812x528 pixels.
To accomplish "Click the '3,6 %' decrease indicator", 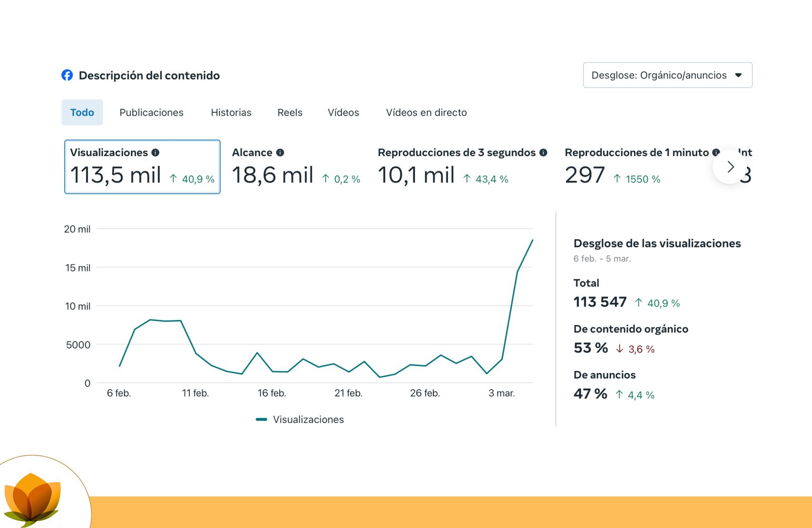I will (x=636, y=349).
